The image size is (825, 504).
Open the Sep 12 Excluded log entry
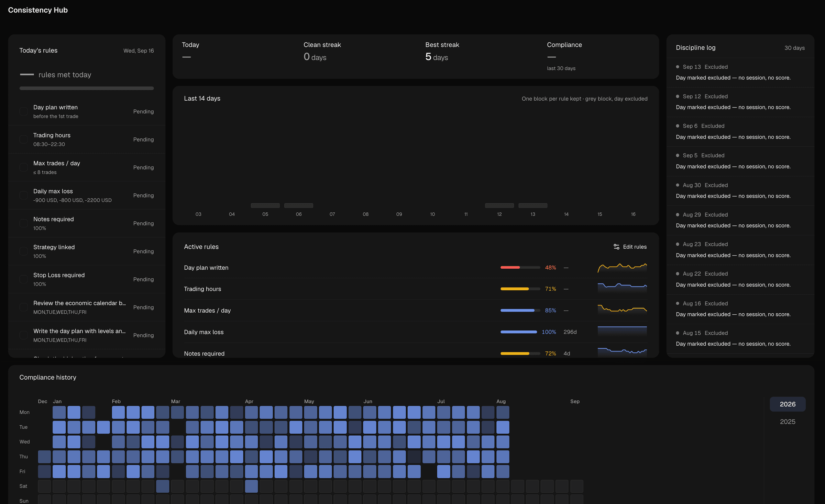(740, 102)
